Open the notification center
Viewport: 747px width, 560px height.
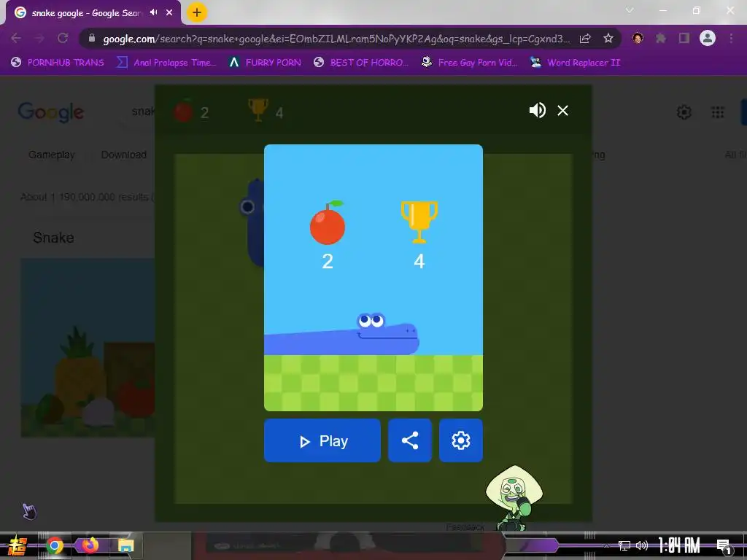(724, 546)
